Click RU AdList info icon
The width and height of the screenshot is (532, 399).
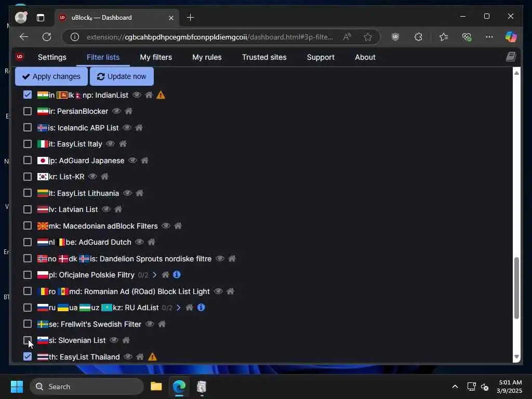tap(201, 308)
